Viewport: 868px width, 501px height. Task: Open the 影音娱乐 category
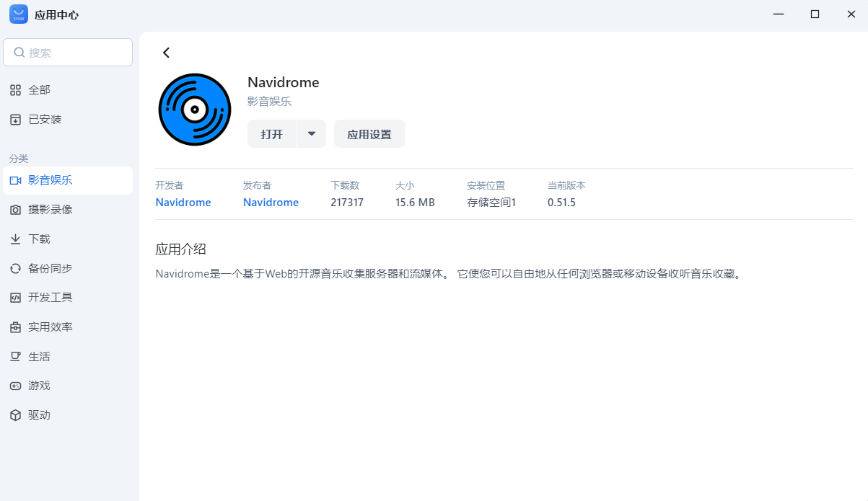pos(68,180)
